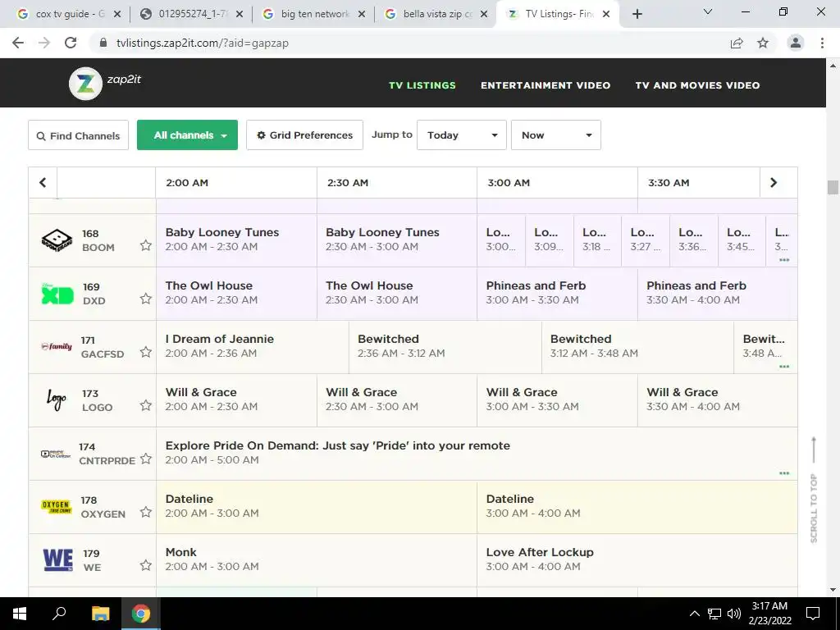Open the Now time dropdown
Image resolution: width=840 pixels, height=630 pixels.
(556, 135)
